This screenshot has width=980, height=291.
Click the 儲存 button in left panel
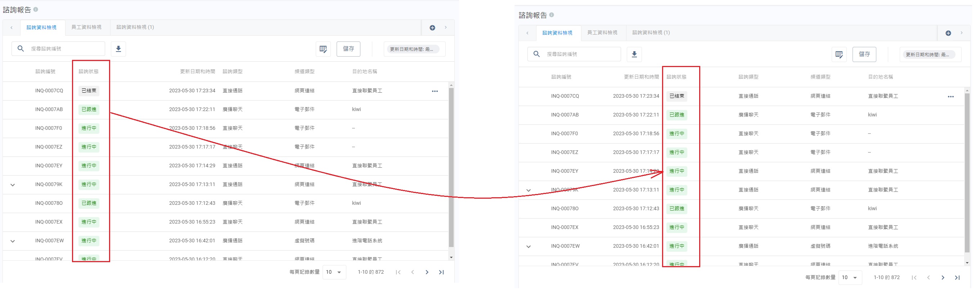(348, 49)
